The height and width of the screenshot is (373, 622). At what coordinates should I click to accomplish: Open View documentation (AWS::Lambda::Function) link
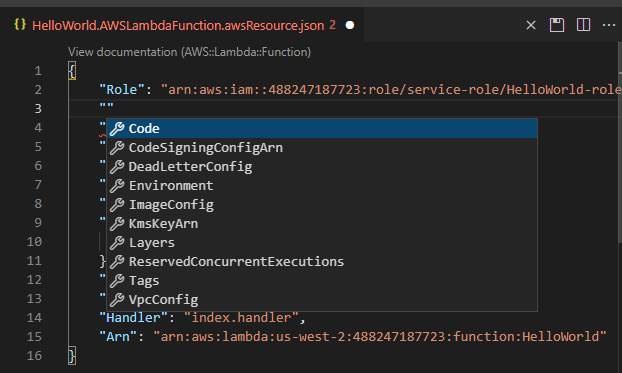tap(189, 52)
